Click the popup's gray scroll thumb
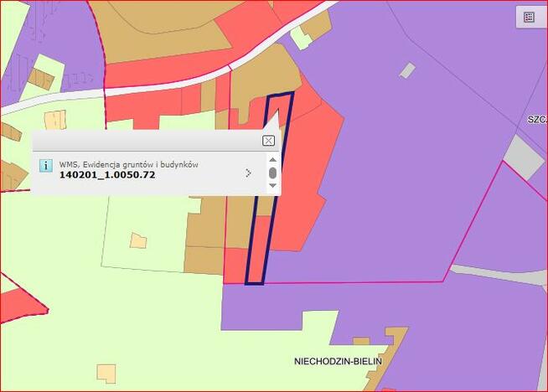The image size is (548, 392). (x=272, y=173)
